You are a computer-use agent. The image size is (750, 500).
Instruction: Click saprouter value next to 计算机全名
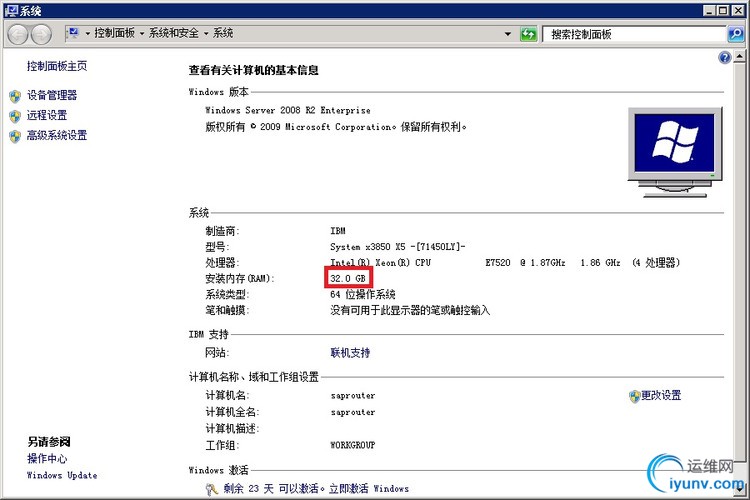pos(353,412)
